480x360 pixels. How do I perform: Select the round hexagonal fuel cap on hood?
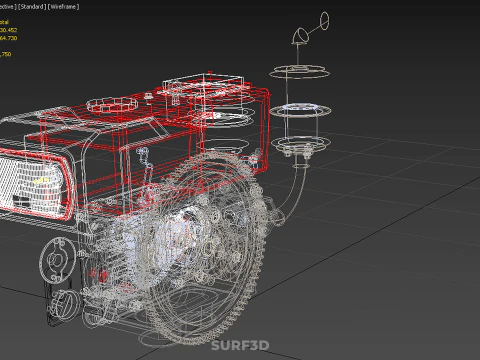tap(112, 105)
